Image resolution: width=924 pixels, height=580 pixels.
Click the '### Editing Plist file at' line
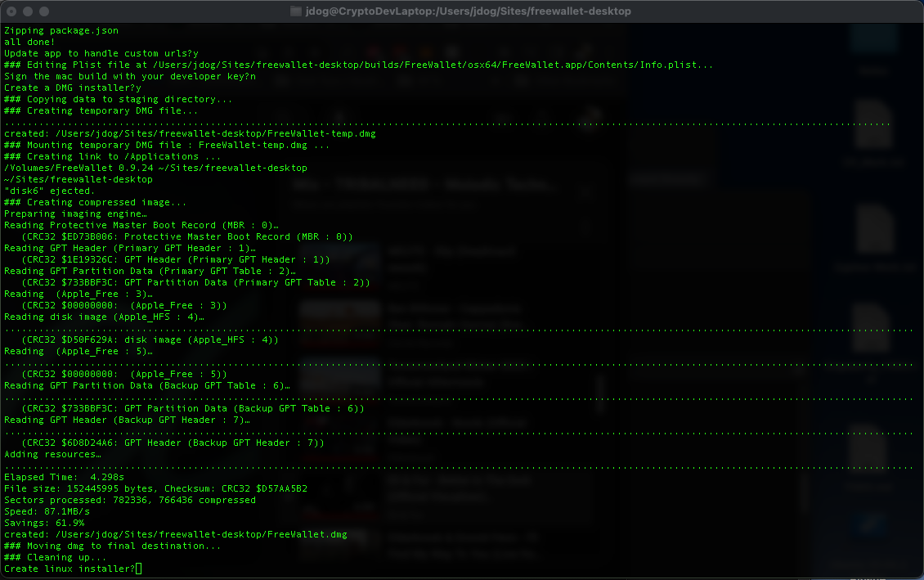pyautogui.click(x=358, y=65)
